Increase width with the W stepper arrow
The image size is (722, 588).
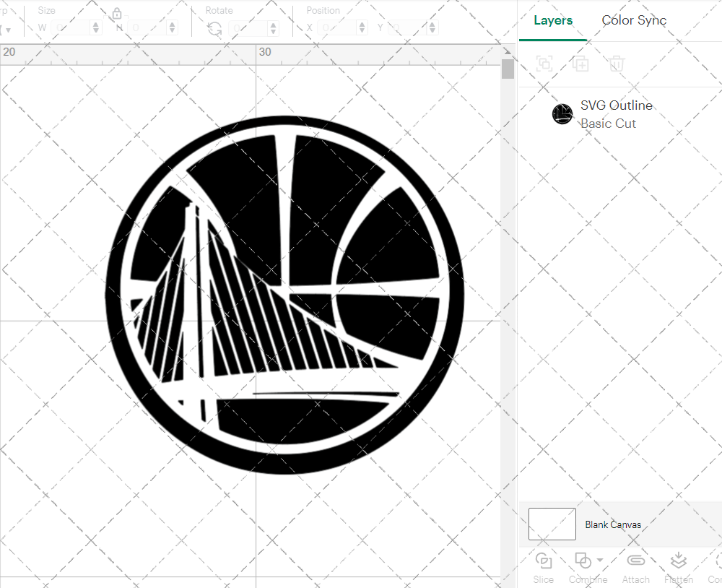coord(95,24)
